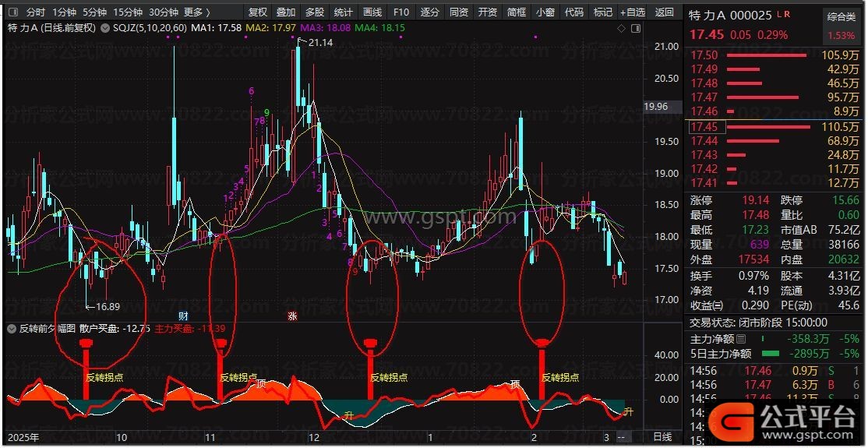Open the 更多 timeframe menu

tap(197, 12)
